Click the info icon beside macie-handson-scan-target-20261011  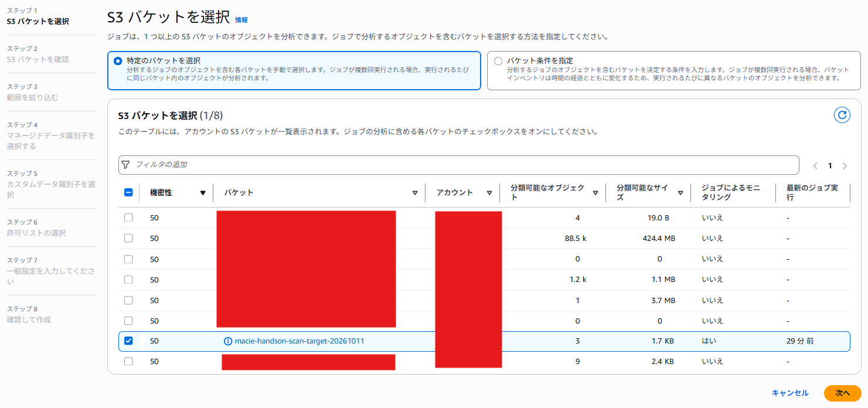(x=228, y=341)
